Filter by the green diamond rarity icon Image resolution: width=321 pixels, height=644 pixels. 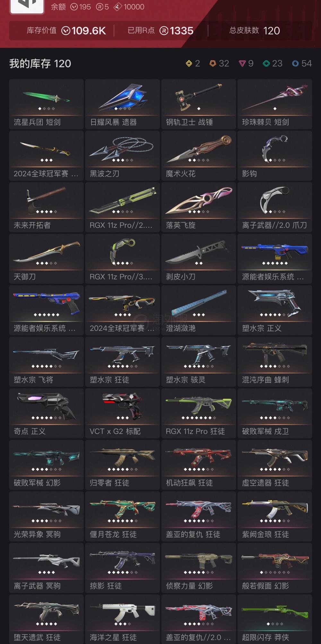pos(266,64)
